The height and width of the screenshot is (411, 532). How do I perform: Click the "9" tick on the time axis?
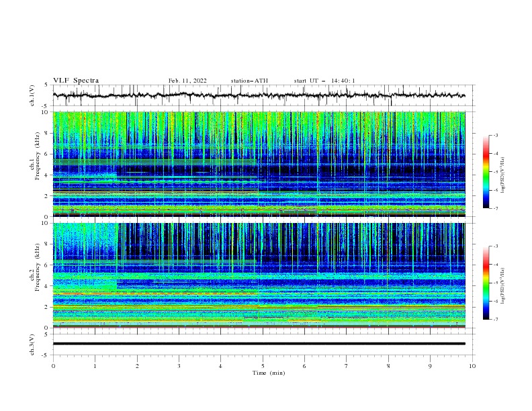coord(430,366)
